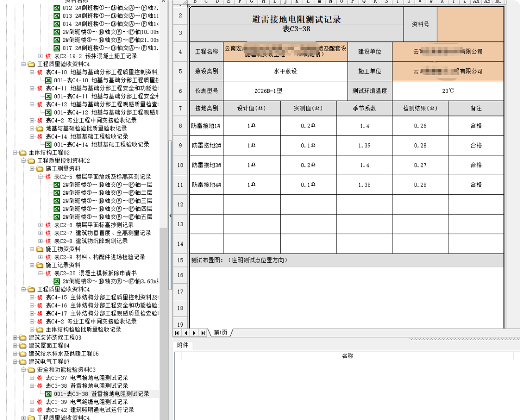Viewport: 520px width, 420px height.
Task: Click the red 模 icon of 表C2-19-2
Action: [x=49, y=56]
